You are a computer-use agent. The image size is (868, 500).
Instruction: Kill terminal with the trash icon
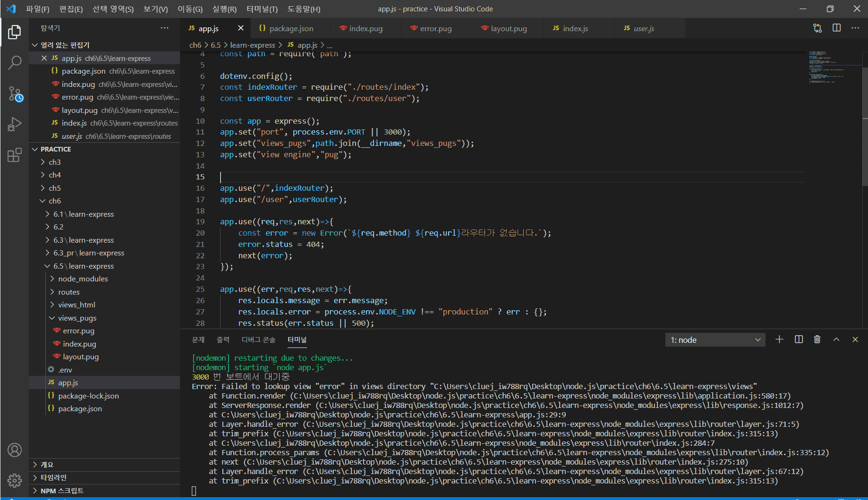(817, 339)
